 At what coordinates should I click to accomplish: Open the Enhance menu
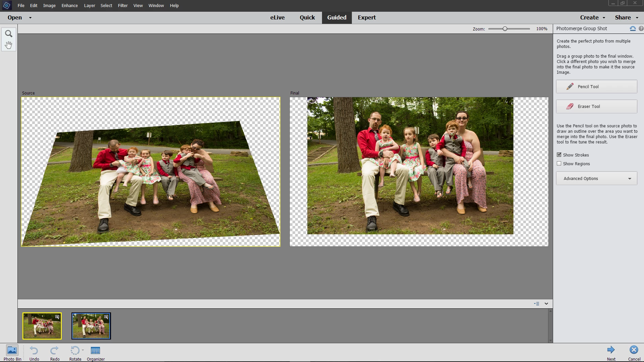point(69,6)
